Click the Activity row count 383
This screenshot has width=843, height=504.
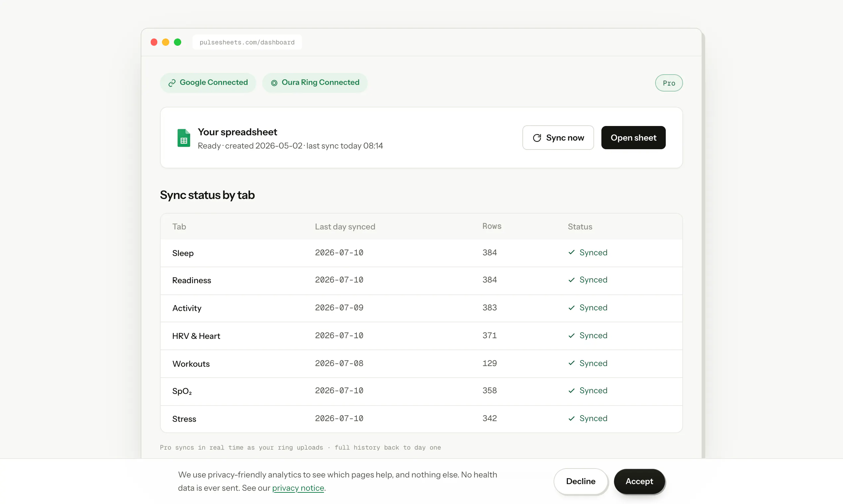(490, 307)
